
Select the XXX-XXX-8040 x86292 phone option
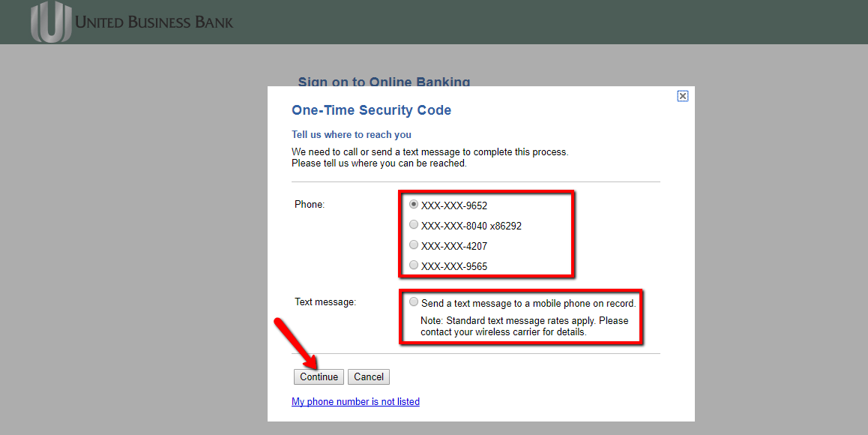(414, 223)
